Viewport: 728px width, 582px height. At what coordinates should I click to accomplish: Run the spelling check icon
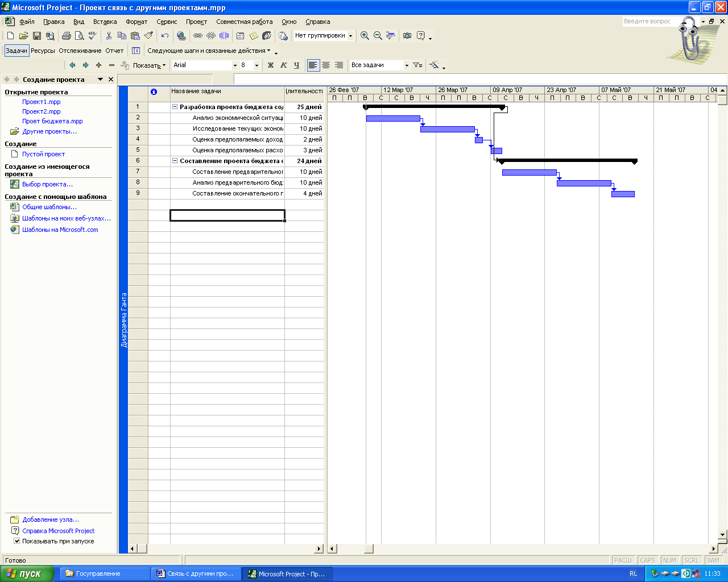93,36
